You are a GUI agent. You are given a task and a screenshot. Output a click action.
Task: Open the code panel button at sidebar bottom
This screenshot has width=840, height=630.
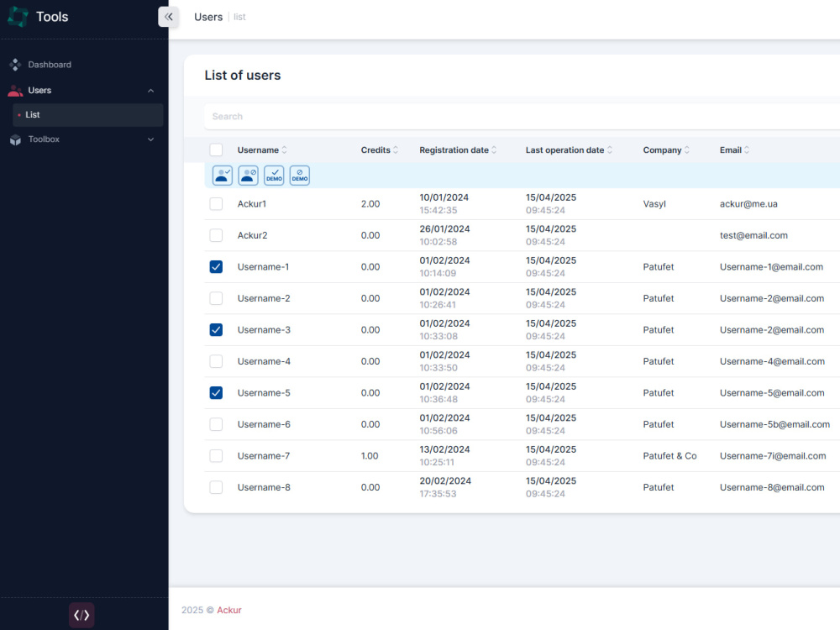tap(81, 615)
